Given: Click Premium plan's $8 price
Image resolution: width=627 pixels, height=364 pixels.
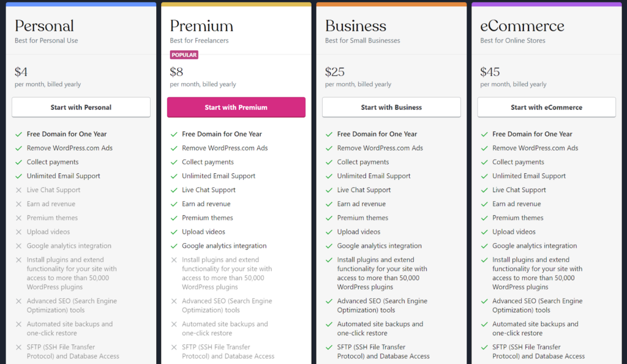Looking at the screenshot, I should [x=176, y=72].
